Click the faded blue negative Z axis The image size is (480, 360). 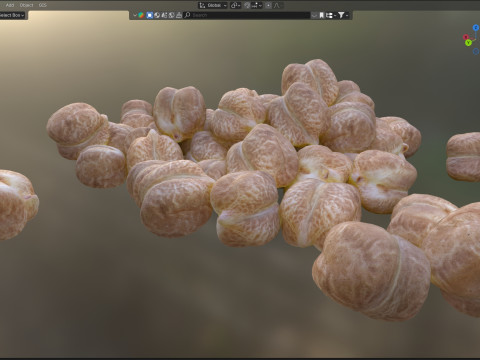(x=476, y=51)
